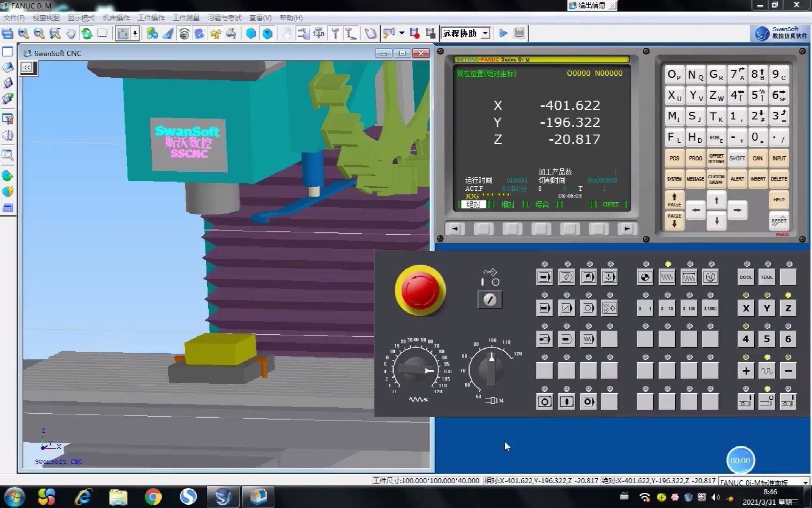The width and height of the screenshot is (812, 508).
Task: Select the dashed rectangle window-zoom tool
Action: point(102,33)
